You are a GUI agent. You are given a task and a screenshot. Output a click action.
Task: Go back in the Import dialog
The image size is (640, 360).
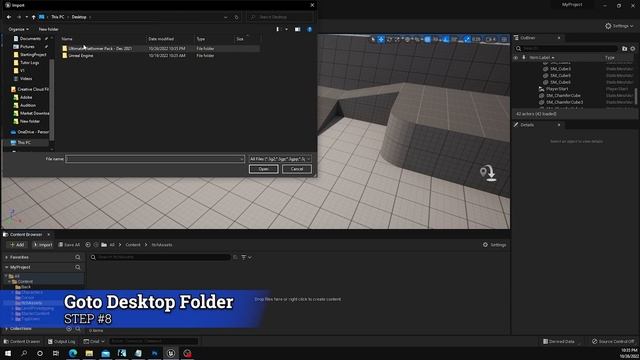pos(9,17)
